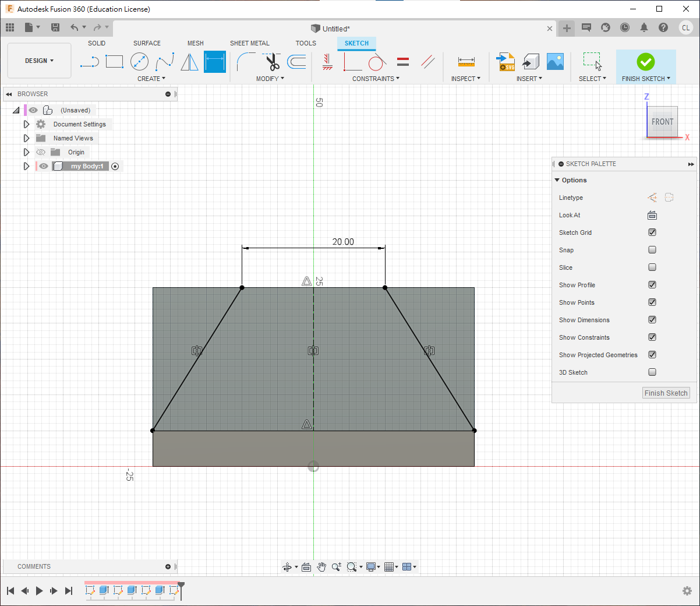Expand the Named Views tree node
700x606 pixels.
26,138
